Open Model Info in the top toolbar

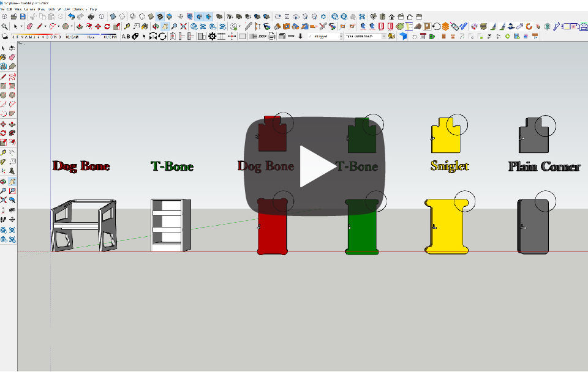tap(102, 17)
